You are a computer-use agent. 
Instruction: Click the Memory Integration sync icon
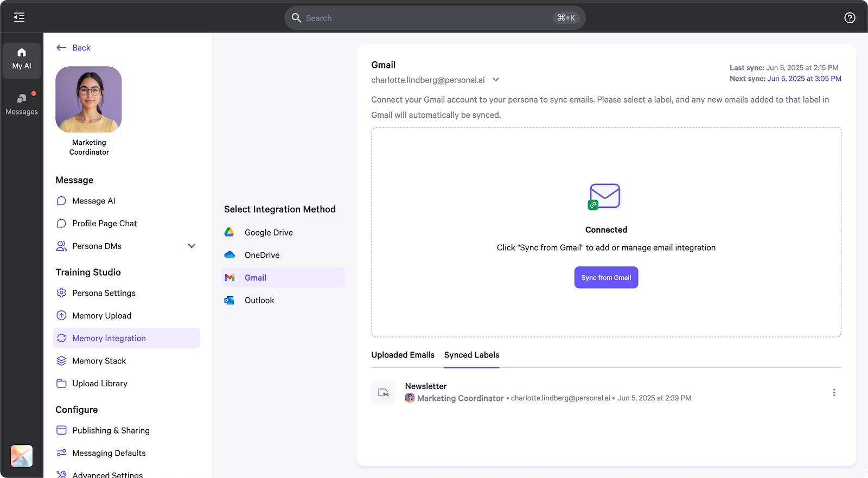click(61, 338)
